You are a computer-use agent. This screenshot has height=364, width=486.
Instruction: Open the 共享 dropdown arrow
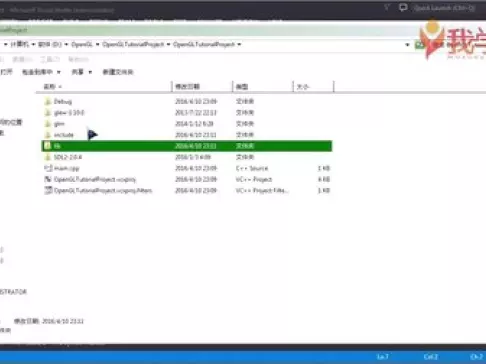click(90, 72)
